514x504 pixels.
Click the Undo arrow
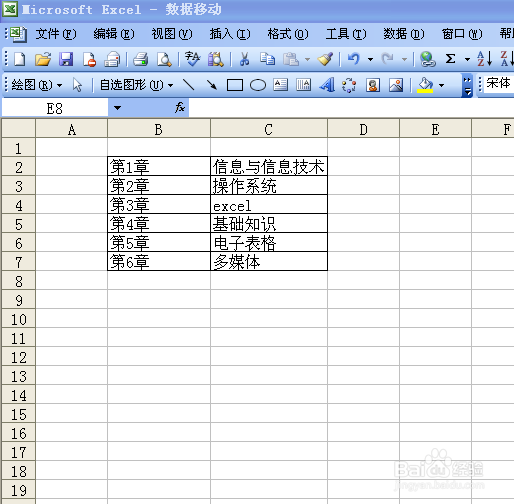click(x=354, y=59)
